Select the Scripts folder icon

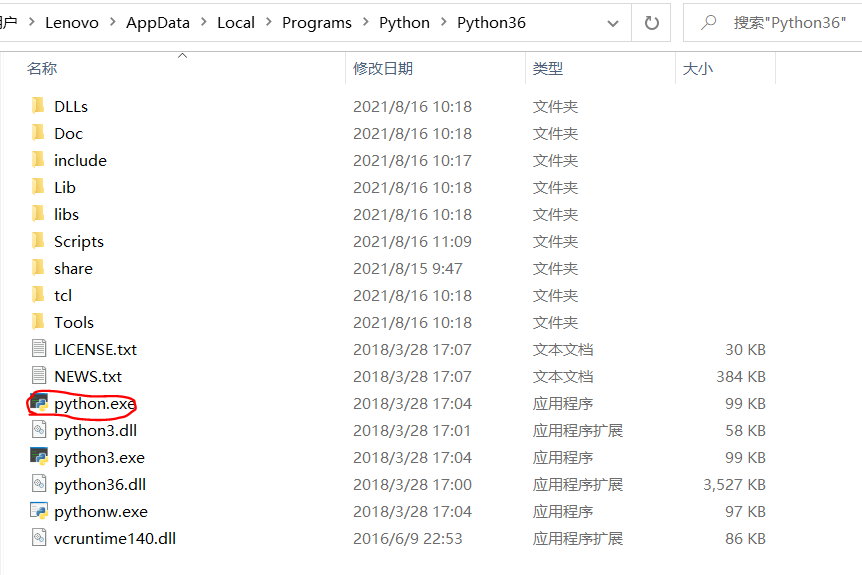38,240
